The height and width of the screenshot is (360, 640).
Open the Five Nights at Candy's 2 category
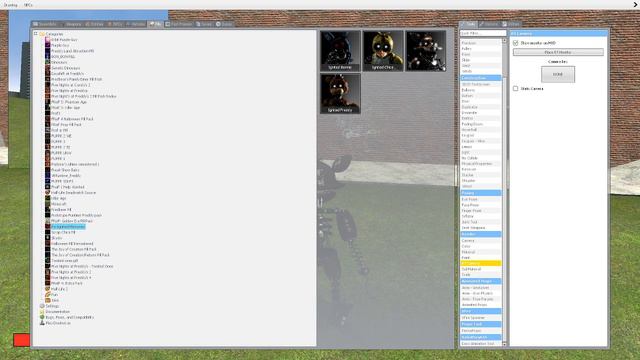(x=71, y=85)
